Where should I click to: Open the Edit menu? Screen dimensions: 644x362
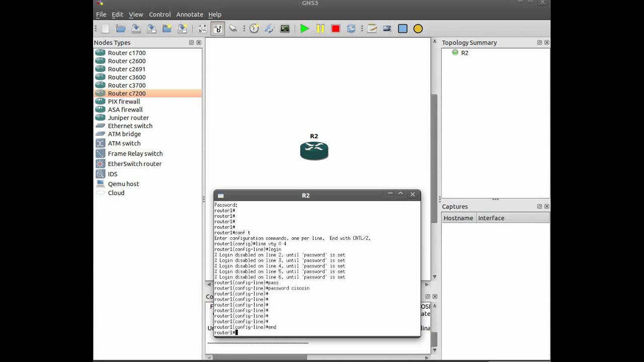(x=117, y=15)
